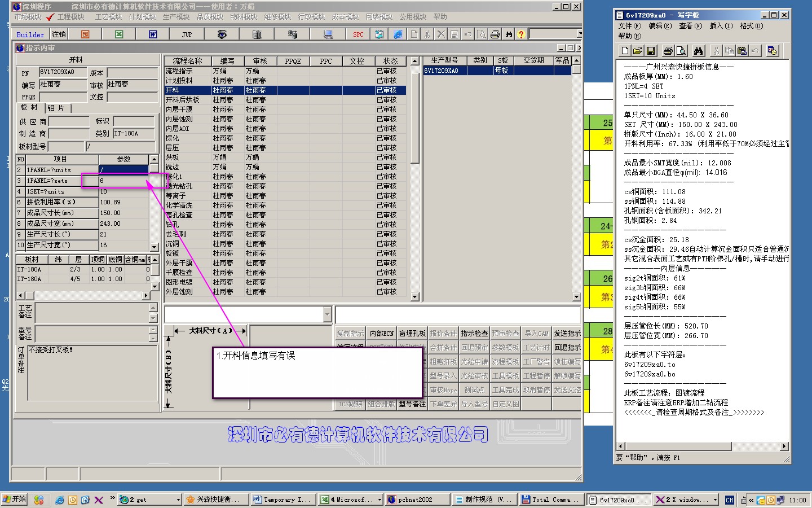Click the 指示检查 button

[x=474, y=334]
